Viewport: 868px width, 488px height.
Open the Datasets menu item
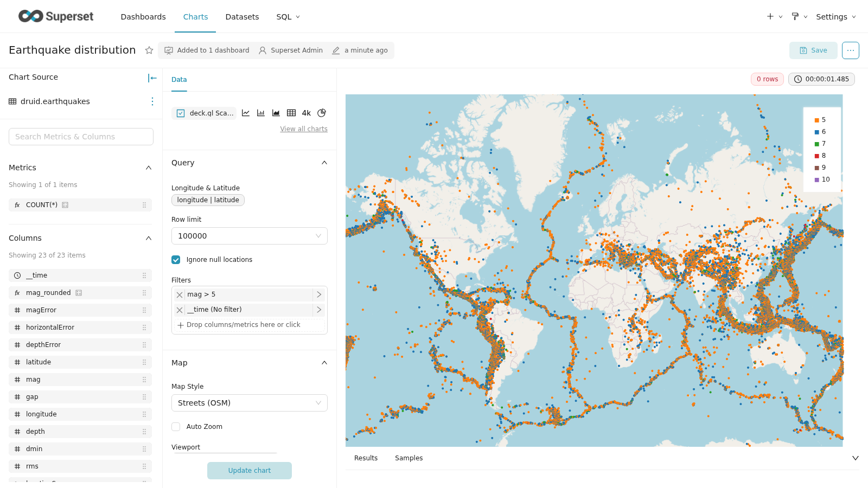[242, 17]
